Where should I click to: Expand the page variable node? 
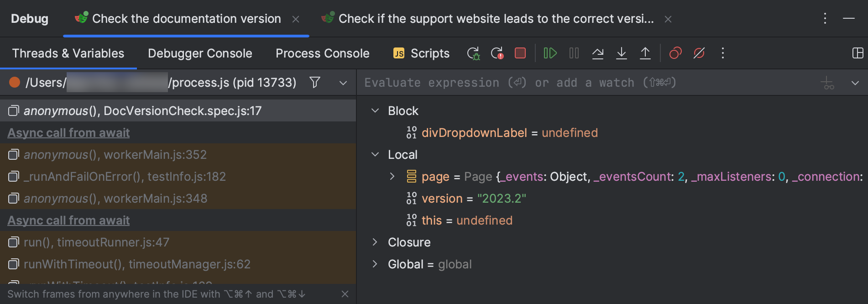tap(392, 177)
